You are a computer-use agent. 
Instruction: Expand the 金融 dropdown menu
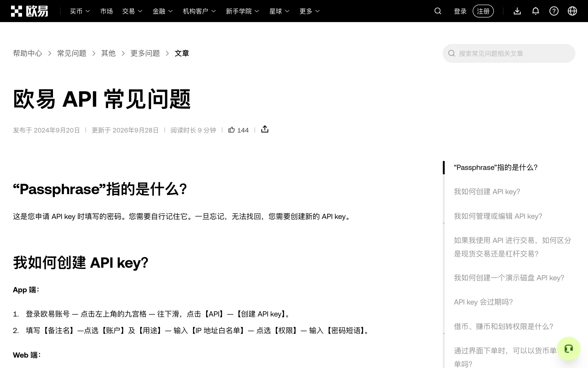(163, 11)
